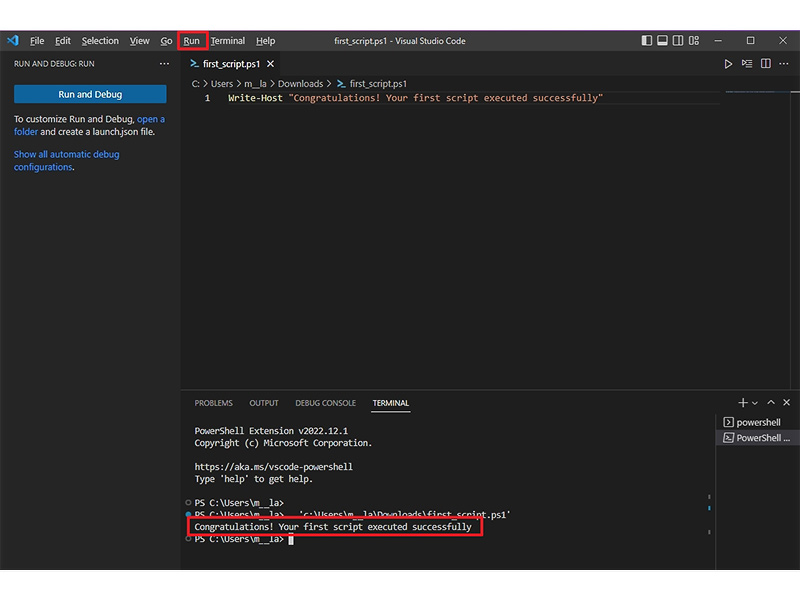Viewport: 800px width, 600px height.
Task: Maximize the panel with up chevron
Action: click(x=771, y=403)
